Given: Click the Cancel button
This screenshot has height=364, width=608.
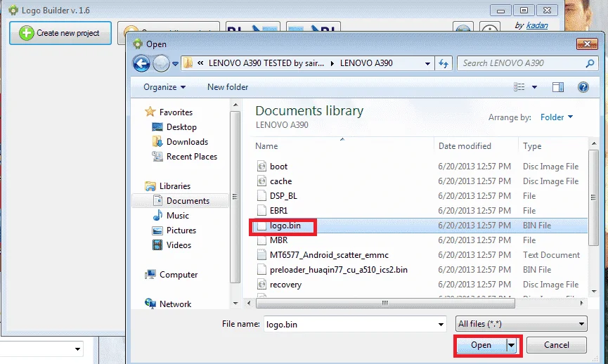Looking at the screenshot, I should coord(557,345).
